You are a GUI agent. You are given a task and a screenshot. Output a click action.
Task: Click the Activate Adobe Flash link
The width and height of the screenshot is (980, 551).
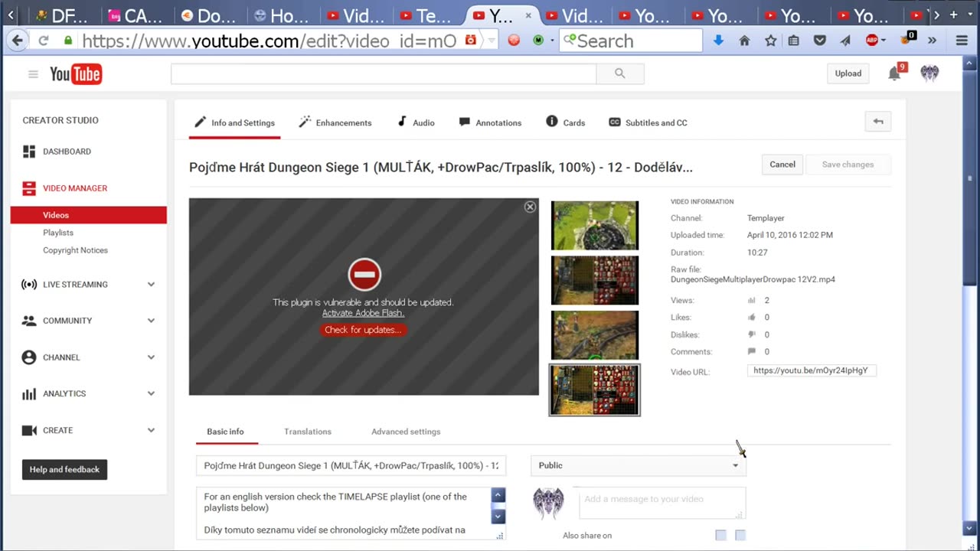(x=363, y=313)
